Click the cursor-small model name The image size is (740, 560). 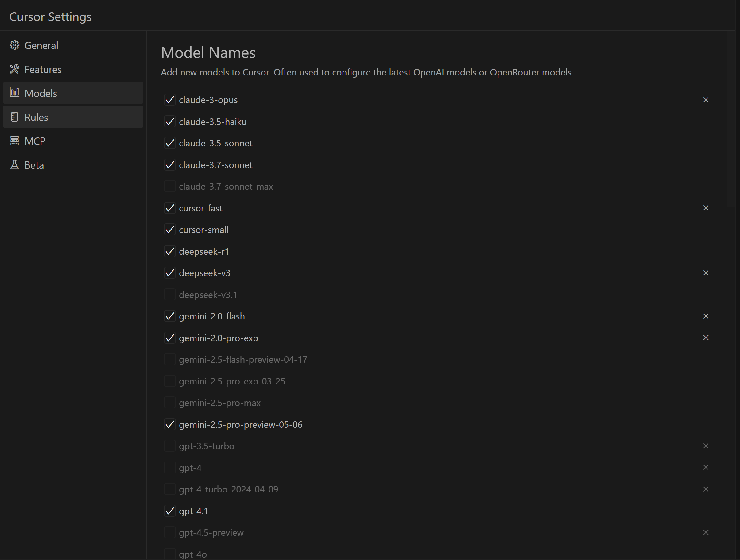tap(204, 230)
